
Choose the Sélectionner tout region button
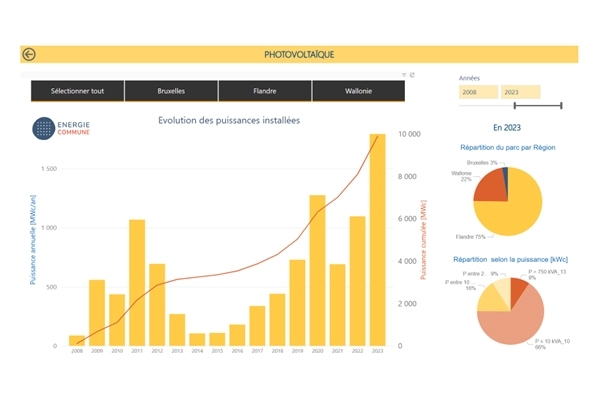tap(77, 91)
